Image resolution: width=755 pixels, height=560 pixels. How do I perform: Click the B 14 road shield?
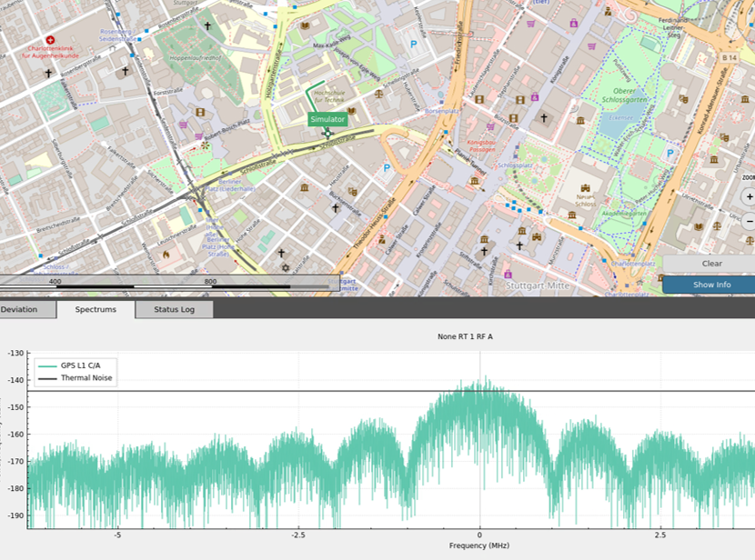click(730, 58)
